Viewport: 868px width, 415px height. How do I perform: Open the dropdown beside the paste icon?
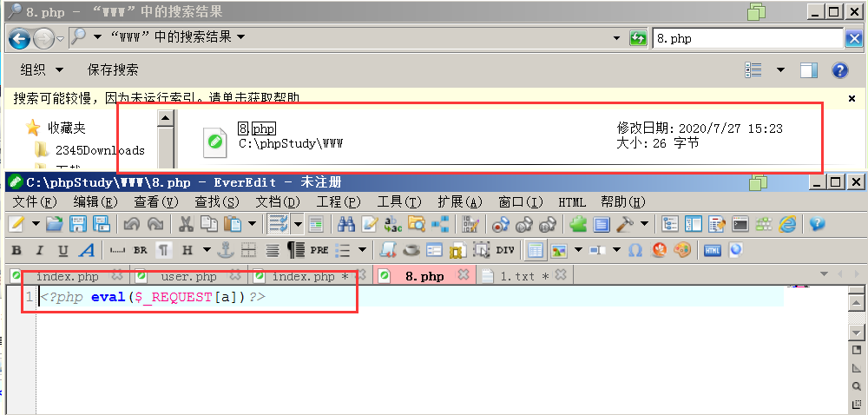point(252,223)
